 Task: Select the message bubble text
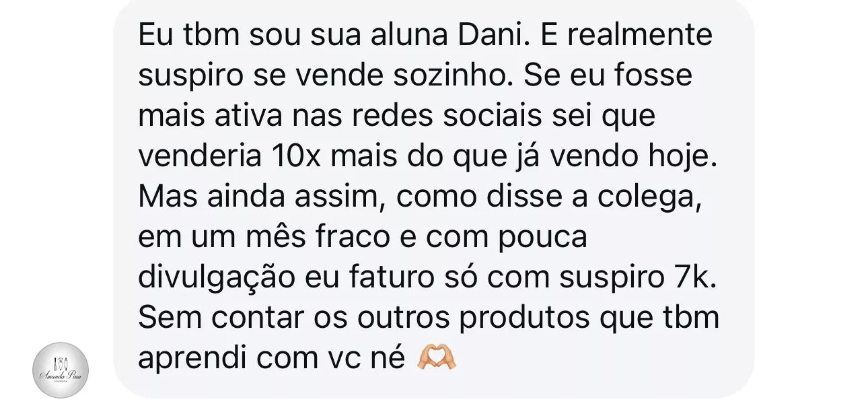point(429,196)
